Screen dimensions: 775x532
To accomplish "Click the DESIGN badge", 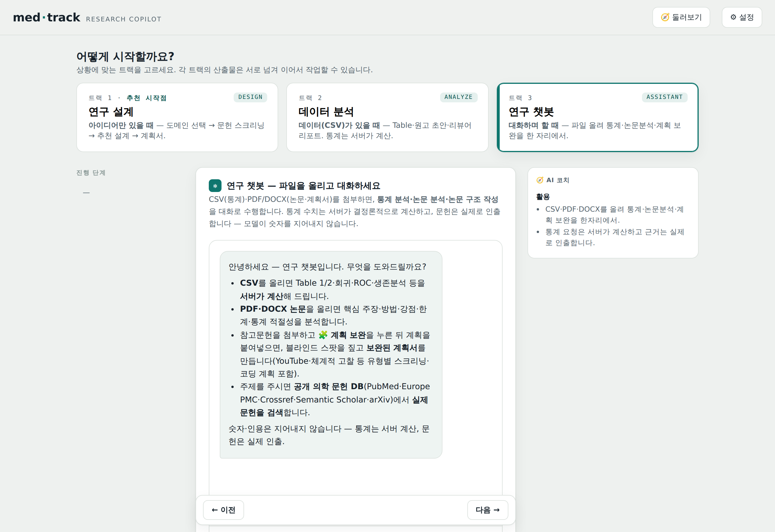I will (250, 97).
